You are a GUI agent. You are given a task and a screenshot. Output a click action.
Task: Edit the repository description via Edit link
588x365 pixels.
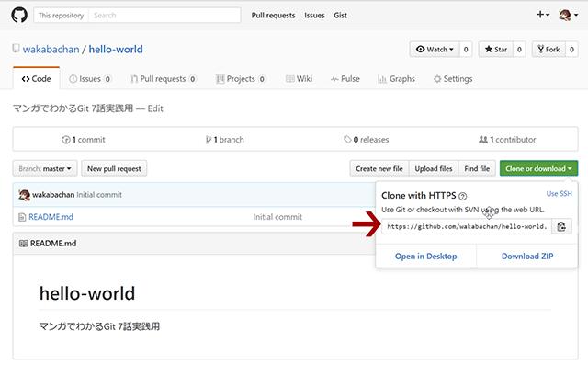pyautogui.click(x=155, y=108)
